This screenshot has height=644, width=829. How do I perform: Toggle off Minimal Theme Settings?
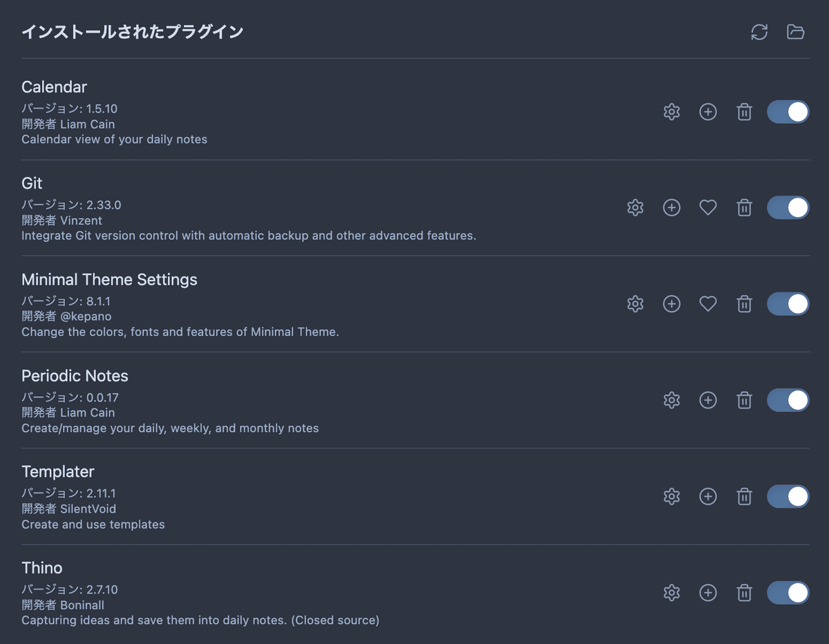788,303
